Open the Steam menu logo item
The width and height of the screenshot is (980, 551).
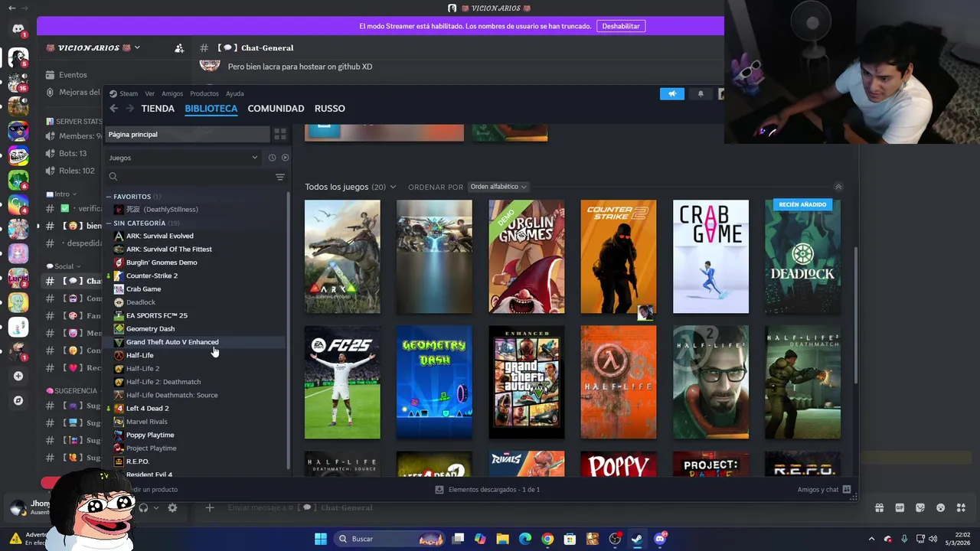click(x=123, y=93)
